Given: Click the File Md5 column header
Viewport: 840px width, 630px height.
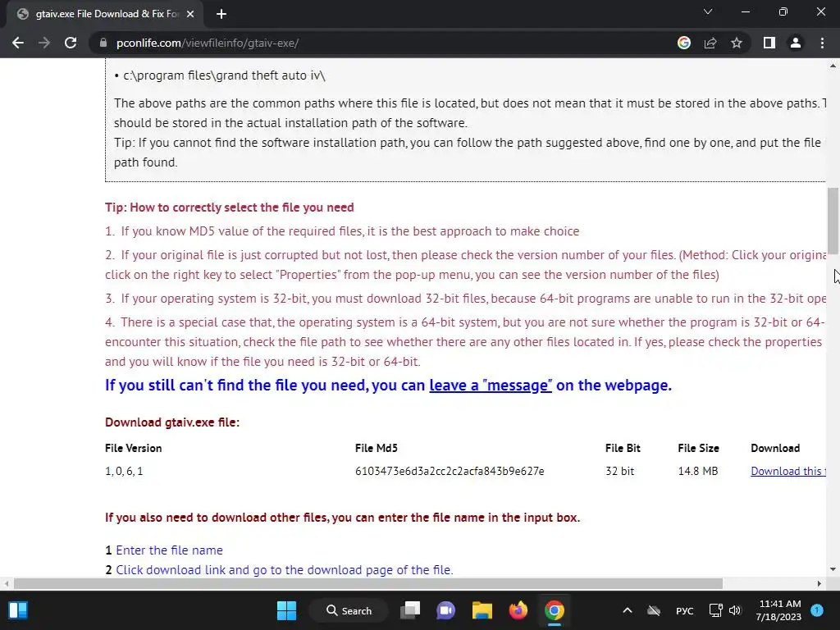Looking at the screenshot, I should 376,448.
